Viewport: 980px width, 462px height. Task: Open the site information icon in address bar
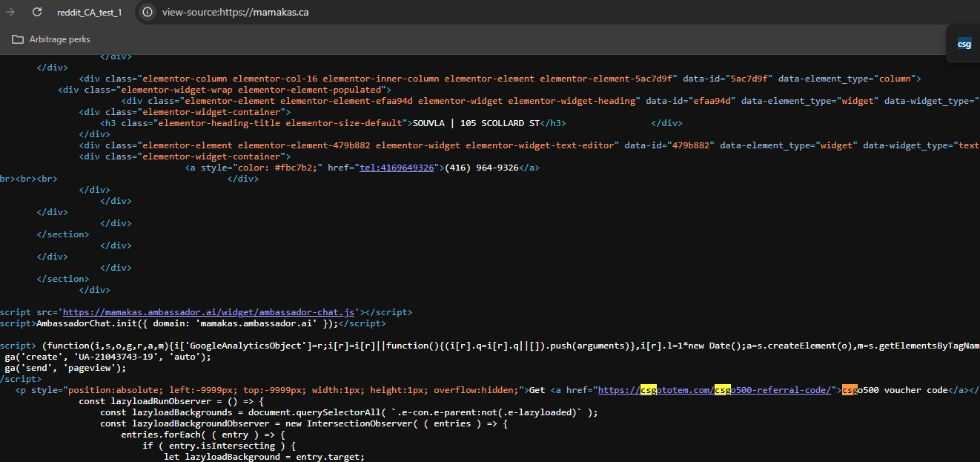click(148, 12)
